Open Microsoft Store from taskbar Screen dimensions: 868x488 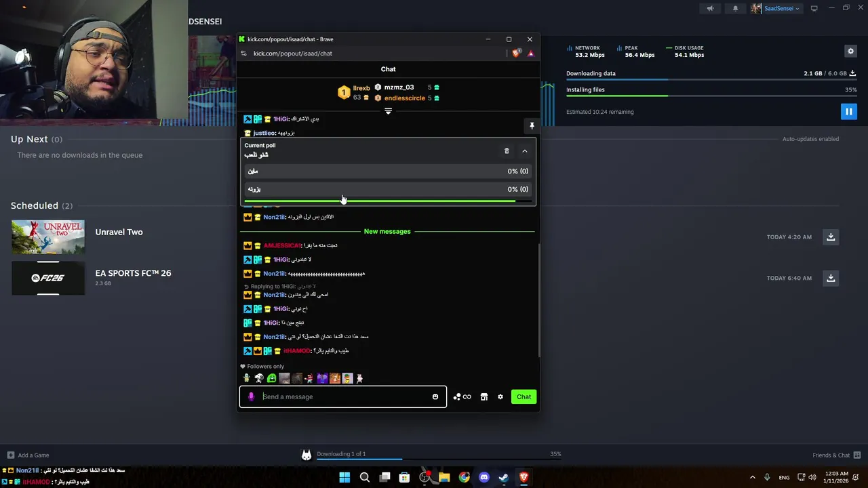tap(404, 477)
